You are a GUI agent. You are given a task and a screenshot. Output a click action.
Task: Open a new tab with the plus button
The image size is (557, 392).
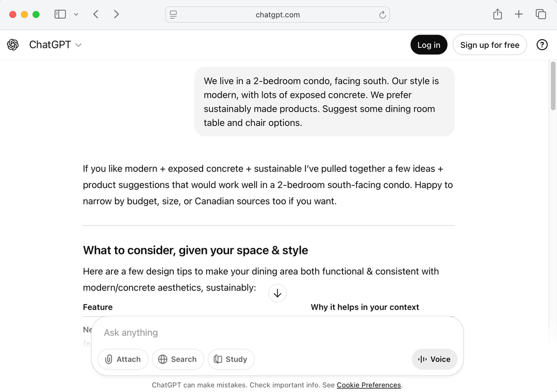[519, 14]
